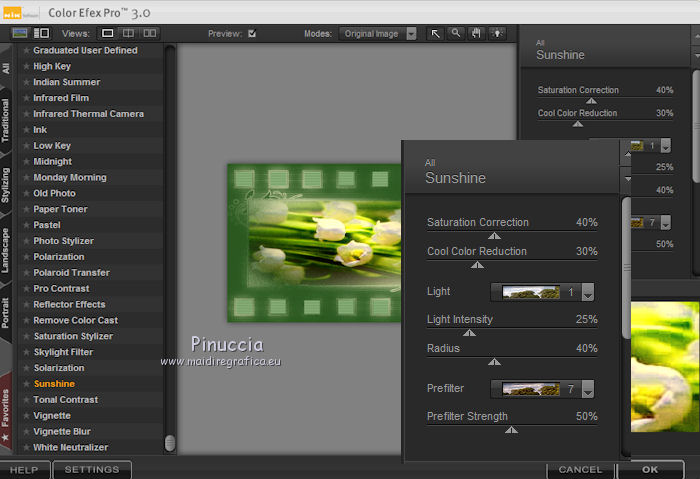Viewport: 700px width, 479px height.
Task: Toggle favorite star for Vignette Blur
Action: (x=26, y=431)
